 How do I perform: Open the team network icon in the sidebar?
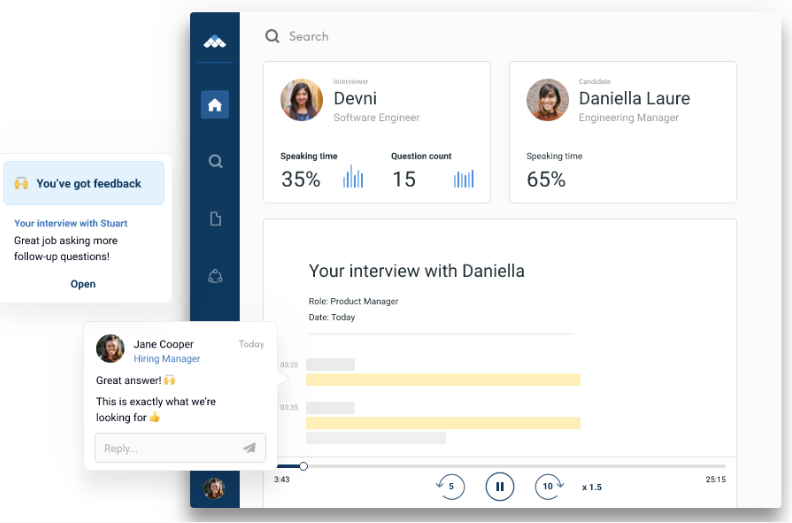point(215,276)
